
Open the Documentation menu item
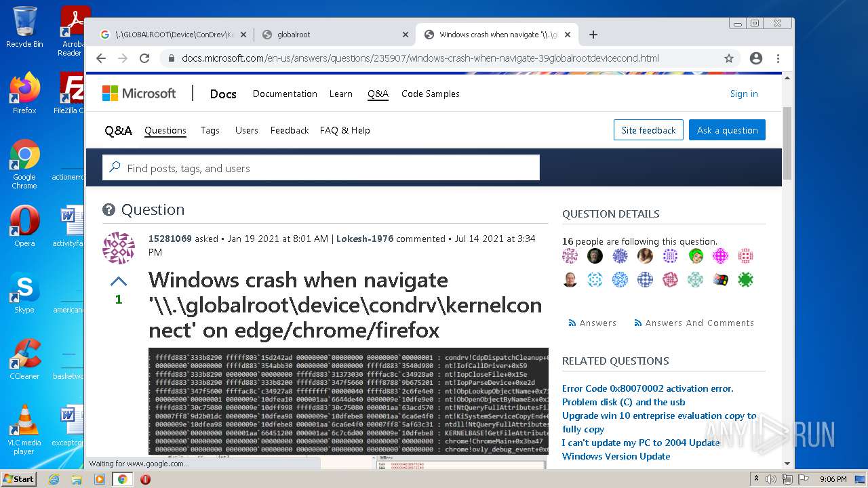tap(285, 94)
